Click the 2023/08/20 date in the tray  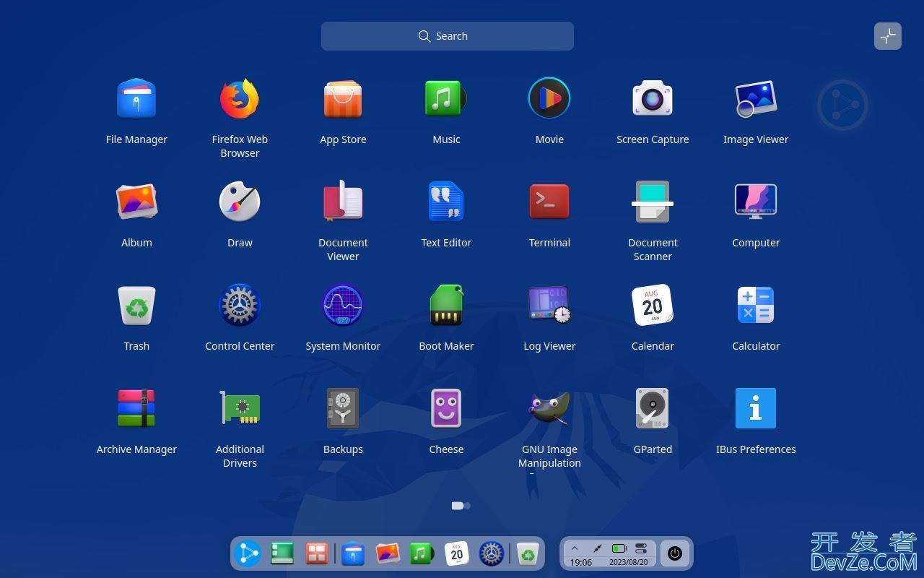pos(628,562)
